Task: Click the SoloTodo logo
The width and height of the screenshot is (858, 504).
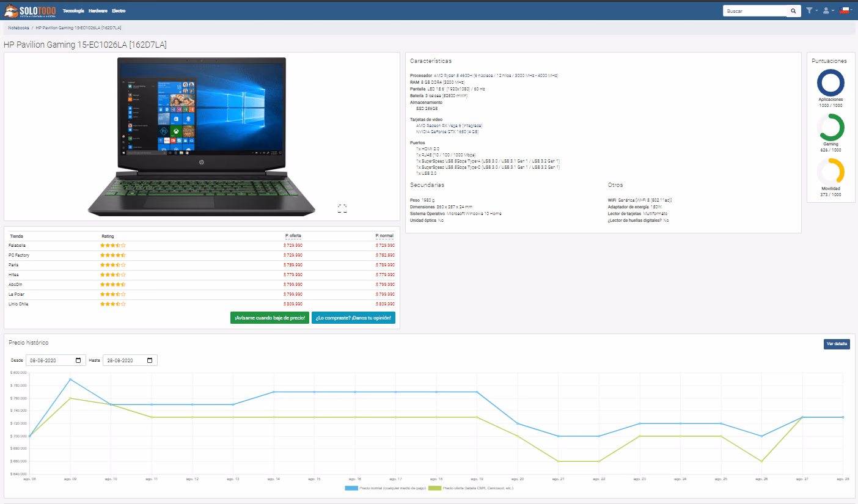Action: (x=30, y=11)
